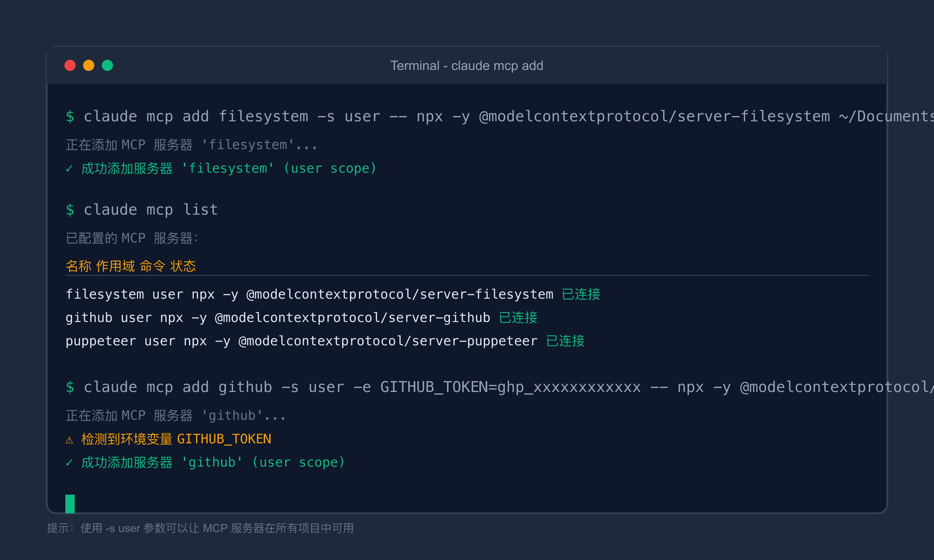Click the green maximize window dot
The height and width of the screenshot is (560, 934).
(108, 65)
